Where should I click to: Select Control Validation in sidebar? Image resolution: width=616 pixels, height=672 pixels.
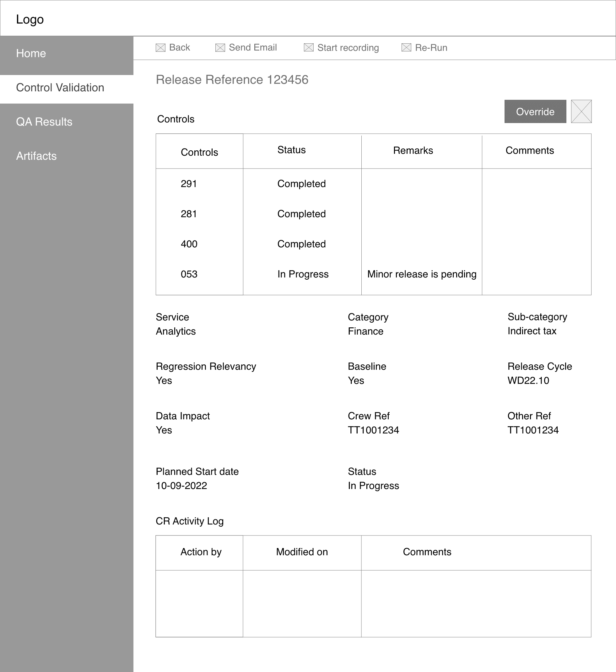(x=60, y=88)
